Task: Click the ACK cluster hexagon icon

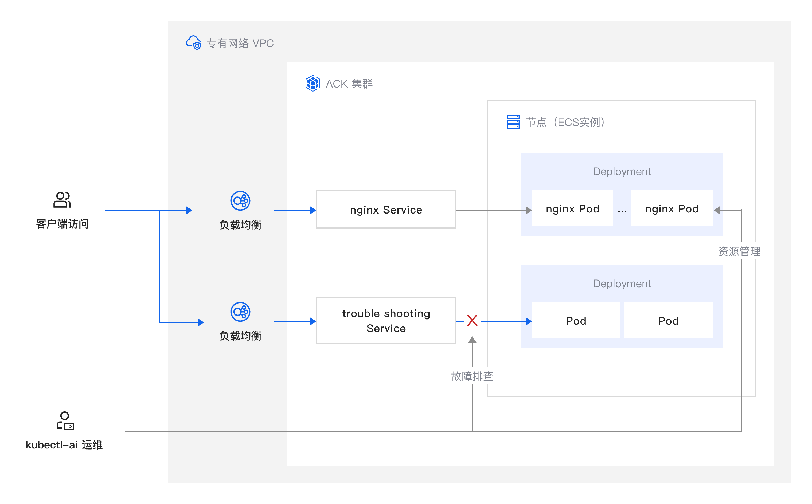Action: (x=313, y=83)
